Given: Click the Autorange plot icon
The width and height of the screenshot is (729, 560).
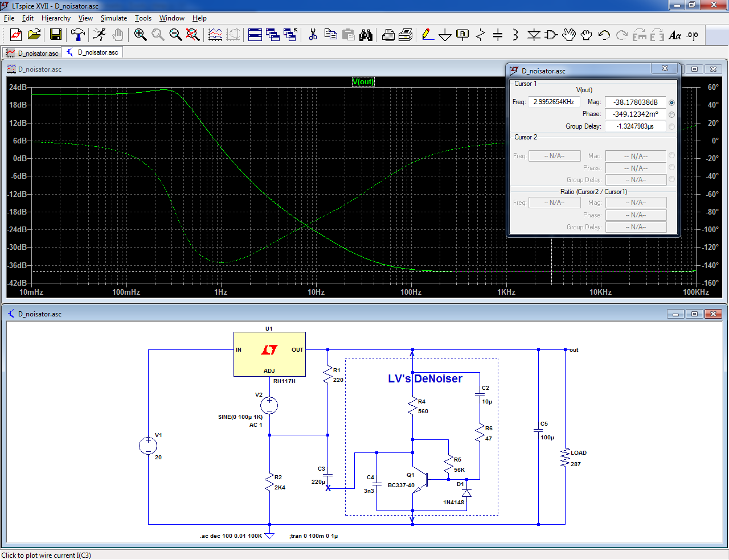Looking at the screenshot, I should [x=215, y=35].
